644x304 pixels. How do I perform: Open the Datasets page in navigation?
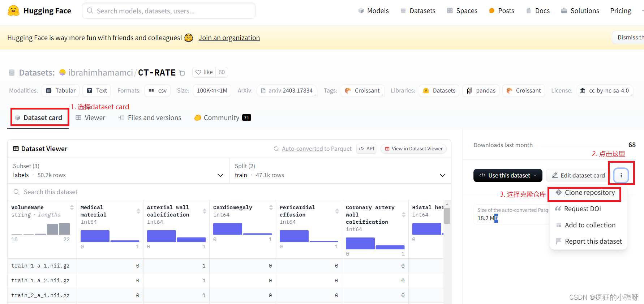[x=418, y=11]
